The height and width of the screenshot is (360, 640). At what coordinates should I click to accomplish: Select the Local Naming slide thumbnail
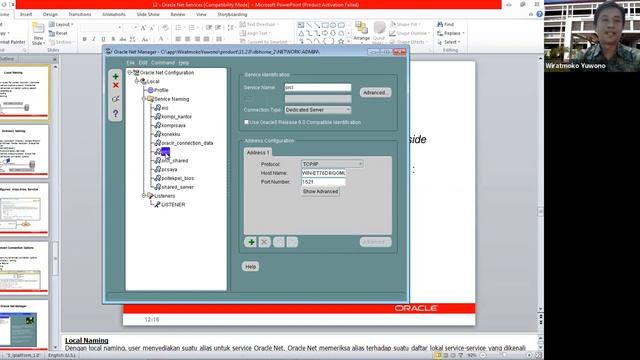24,92
